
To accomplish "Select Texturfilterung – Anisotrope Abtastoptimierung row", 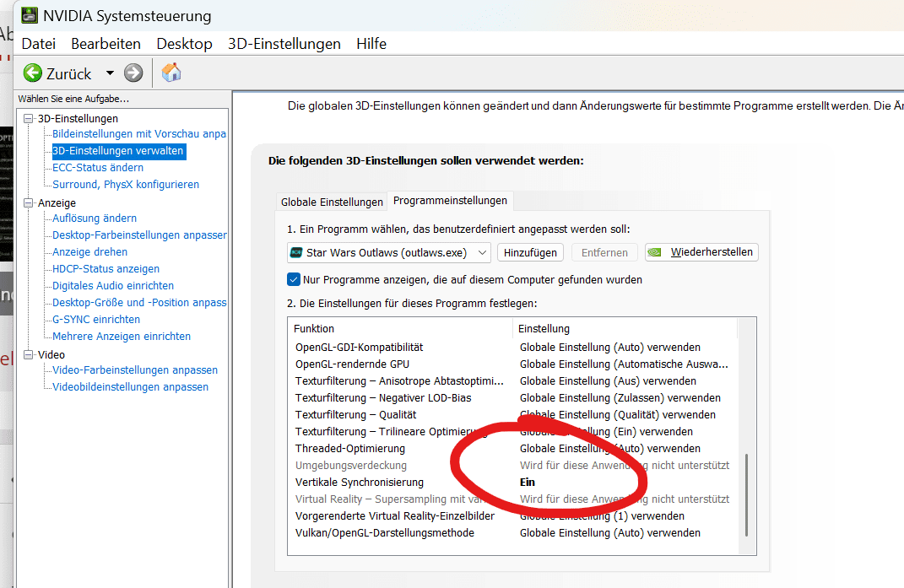I will (513, 381).
